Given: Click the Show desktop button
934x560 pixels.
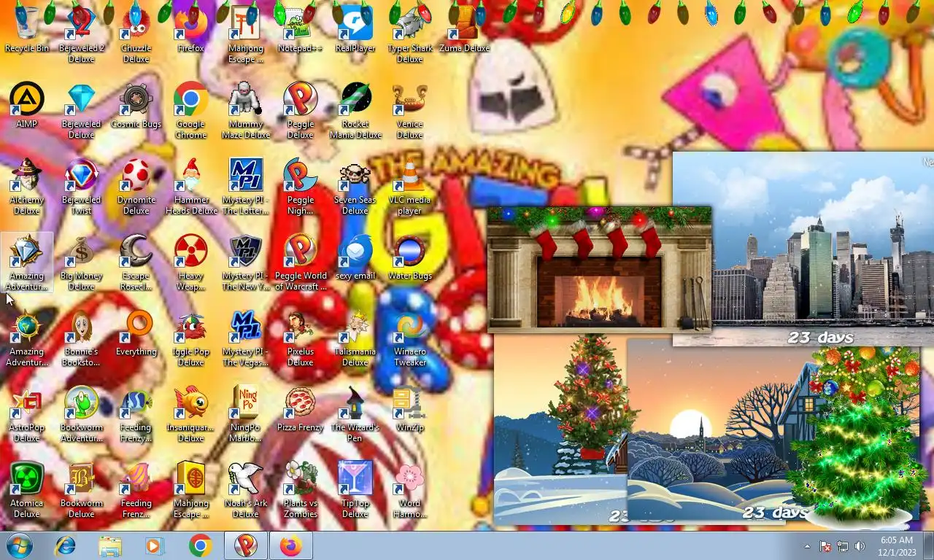Looking at the screenshot, I should click(x=928, y=545).
